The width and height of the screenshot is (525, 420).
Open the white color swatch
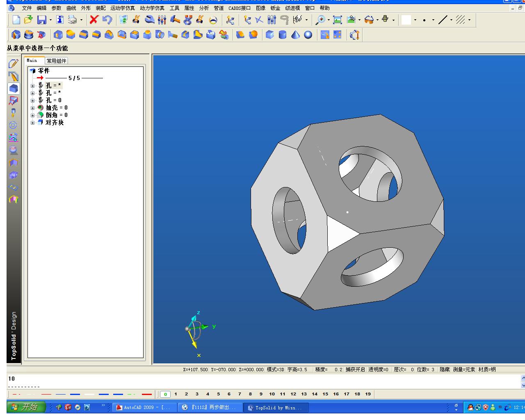406,20
